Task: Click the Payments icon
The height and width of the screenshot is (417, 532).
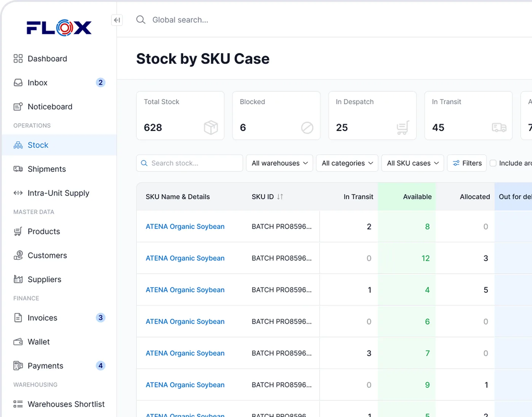Action: click(18, 365)
